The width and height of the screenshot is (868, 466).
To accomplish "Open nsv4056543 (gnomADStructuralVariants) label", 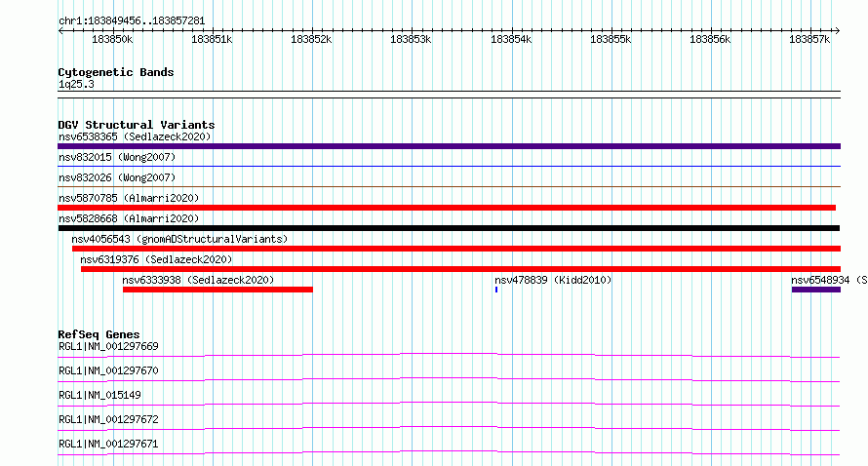I will [179, 239].
